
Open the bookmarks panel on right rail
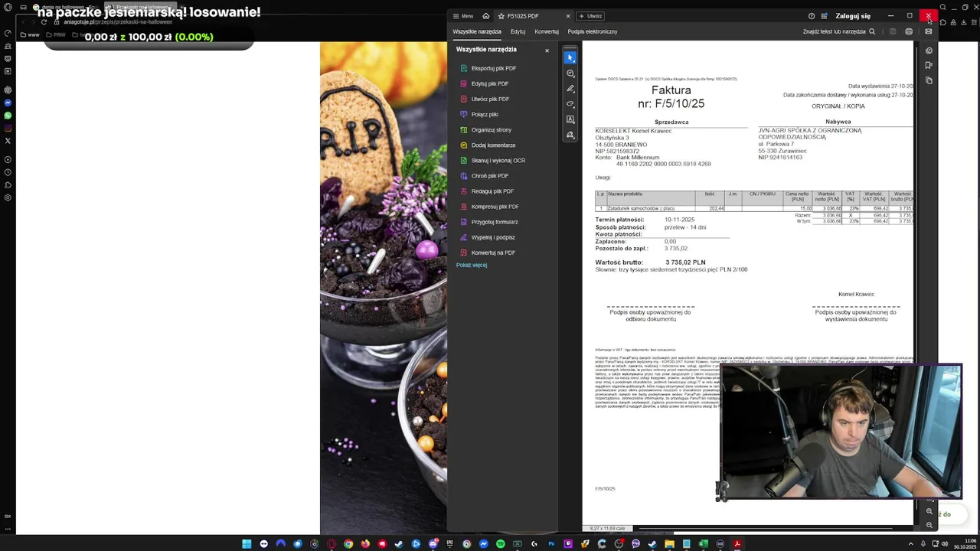coord(929,65)
